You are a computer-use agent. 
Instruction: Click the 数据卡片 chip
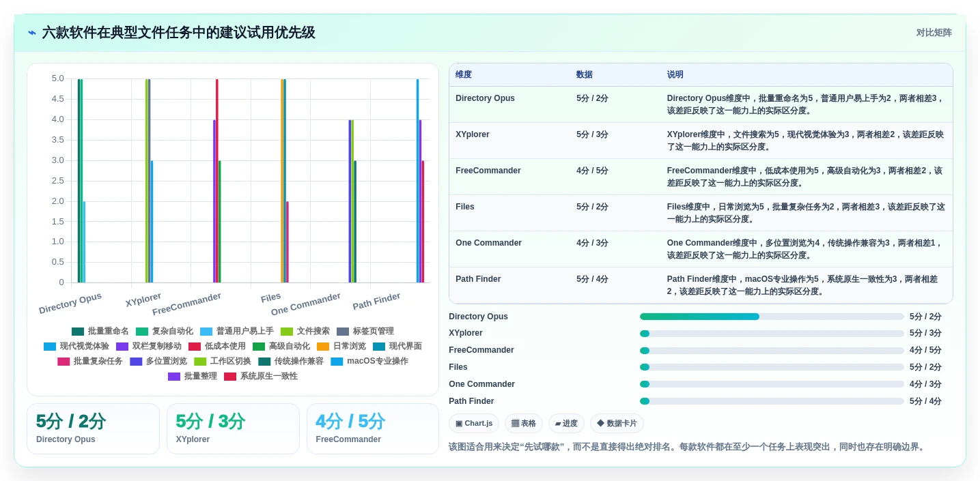click(617, 423)
